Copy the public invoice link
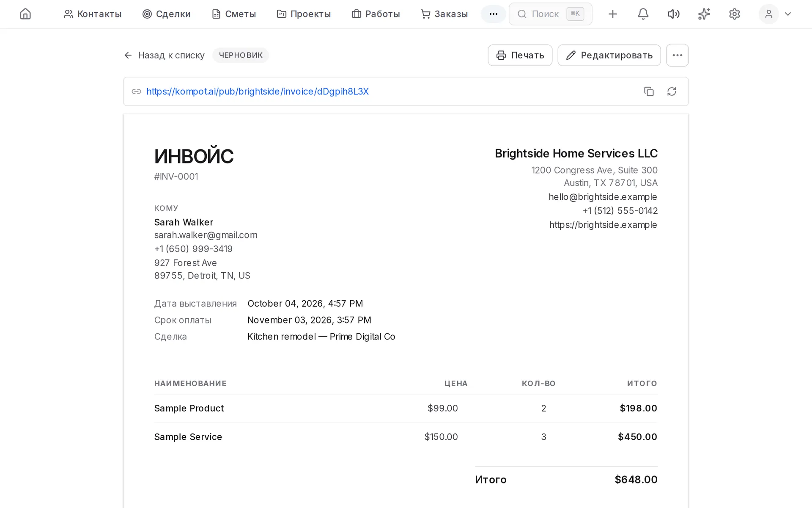Viewport: 812px width, 508px height. 649,91
